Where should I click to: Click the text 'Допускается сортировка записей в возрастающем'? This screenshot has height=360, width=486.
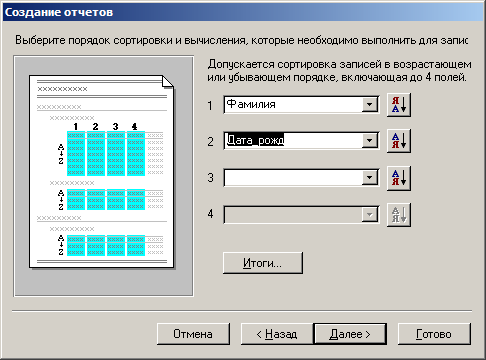[x=339, y=64]
